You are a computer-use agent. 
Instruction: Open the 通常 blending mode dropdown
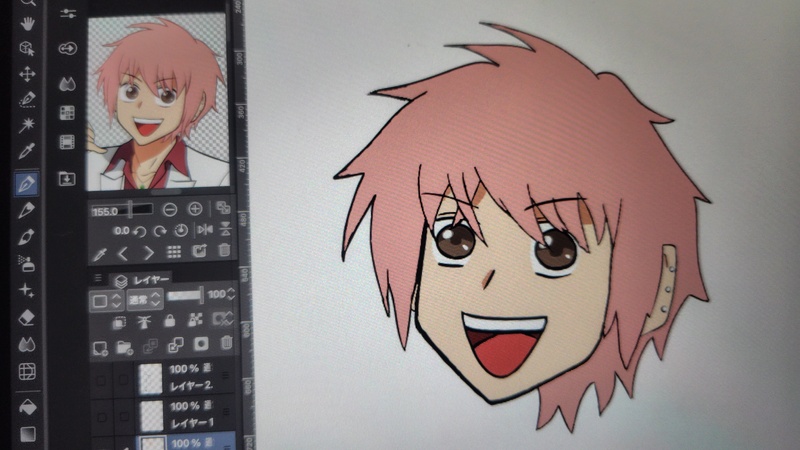[x=144, y=299]
